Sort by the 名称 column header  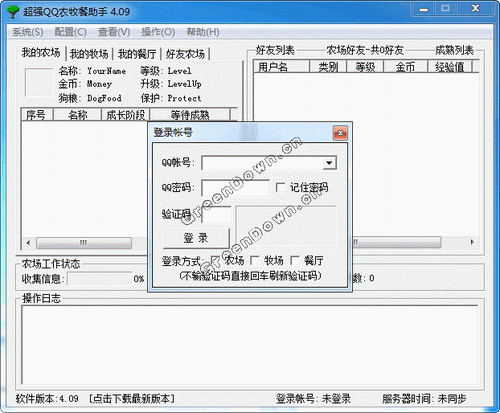pyautogui.click(x=77, y=115)
